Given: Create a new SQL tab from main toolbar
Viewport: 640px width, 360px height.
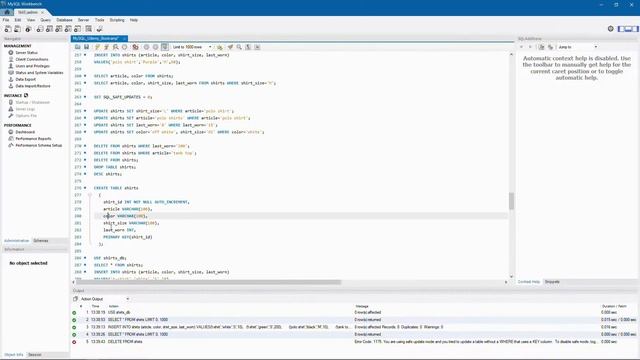Looking at the screenshot, I should coord(8,29).
